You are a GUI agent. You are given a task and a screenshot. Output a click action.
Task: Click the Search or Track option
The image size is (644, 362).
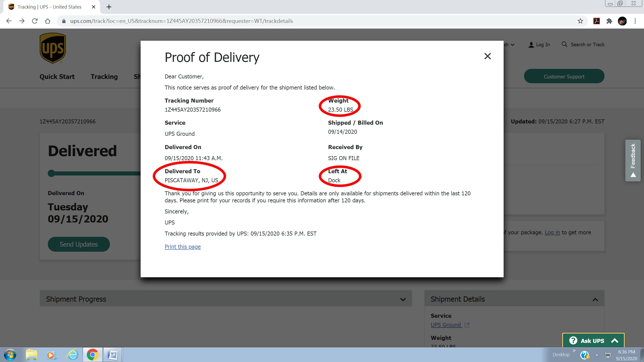[583, 44]
